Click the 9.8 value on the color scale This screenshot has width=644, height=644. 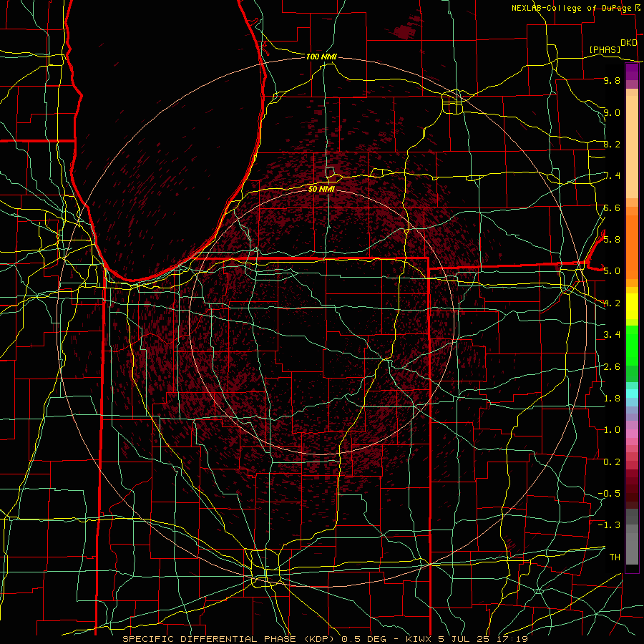pyautogui.click(x=612, y=80)
